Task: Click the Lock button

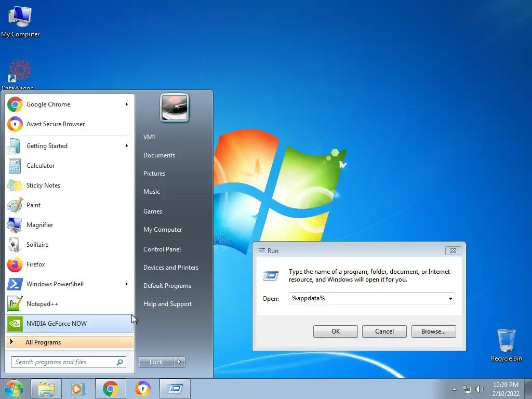Action: (x=156, y=362)
